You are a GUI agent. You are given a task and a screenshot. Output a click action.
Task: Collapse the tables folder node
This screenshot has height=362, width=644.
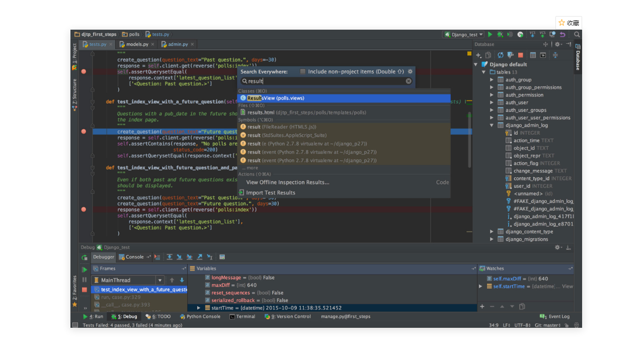tap(484, 72)
